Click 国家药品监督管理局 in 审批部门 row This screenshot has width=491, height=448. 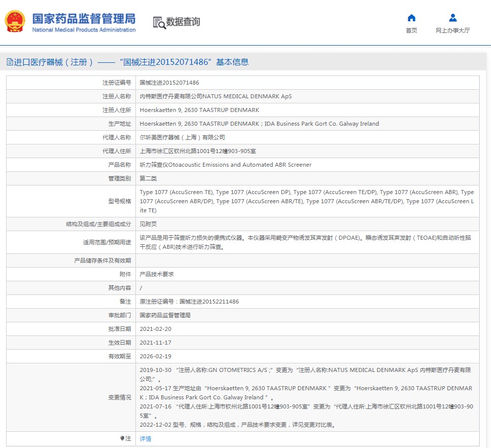(x=165, y=315)
